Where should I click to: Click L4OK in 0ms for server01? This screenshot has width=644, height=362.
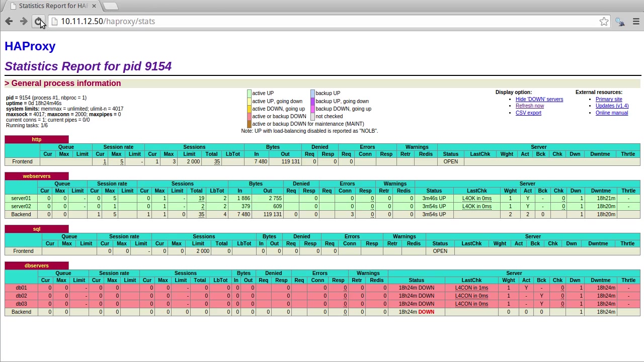[476, 199]
